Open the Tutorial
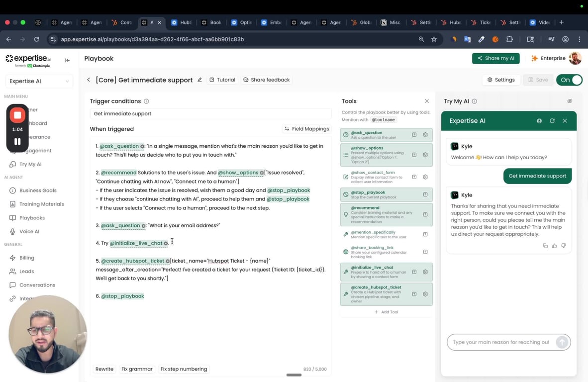This screenshot has height=382, width=588. (x=222, y=80)
